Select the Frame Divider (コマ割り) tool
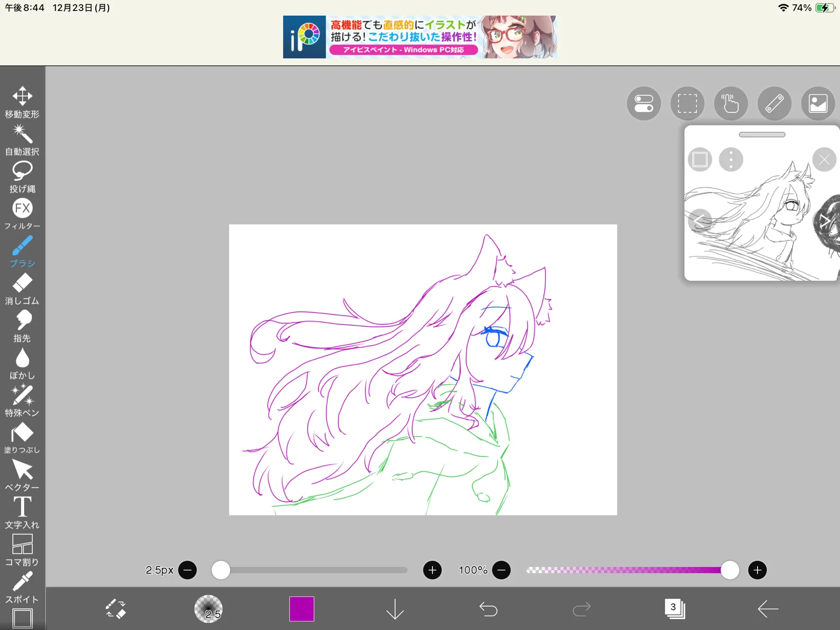The image size is (840, 630). [x=22, y=550]
